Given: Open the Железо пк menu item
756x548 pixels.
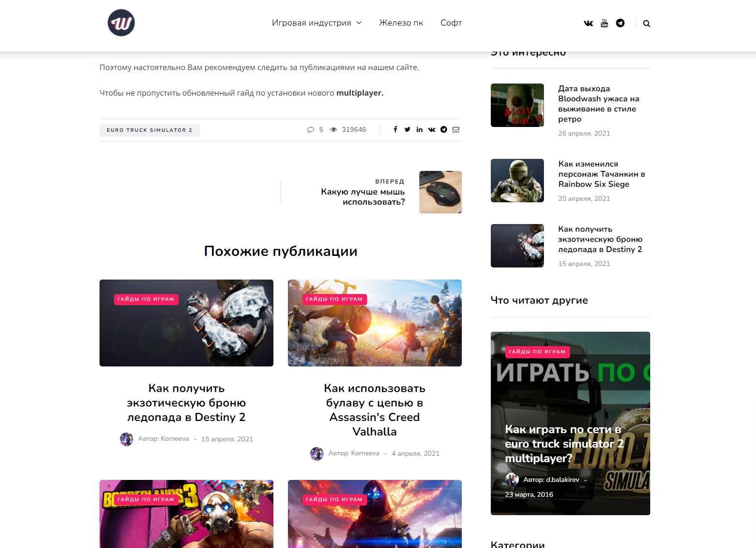Looking at the screenshot, I should pos(401,23).
